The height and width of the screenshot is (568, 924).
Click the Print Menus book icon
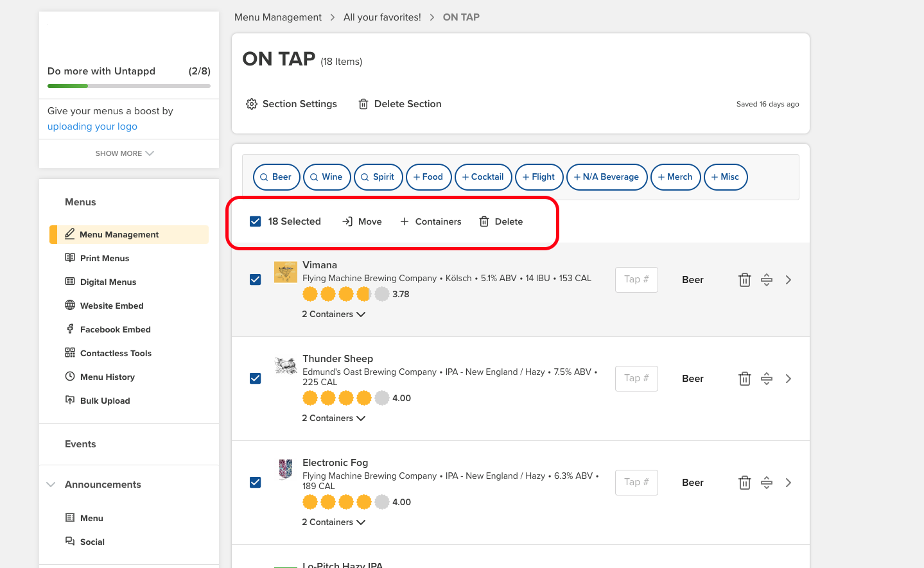click(70, 258)
